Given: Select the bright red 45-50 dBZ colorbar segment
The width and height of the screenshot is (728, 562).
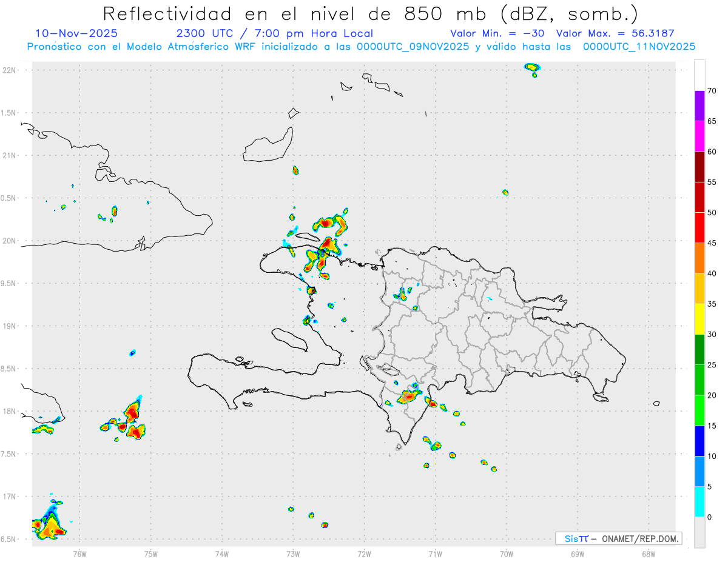Looking at the screenshot, I should [x=699, y=228].
